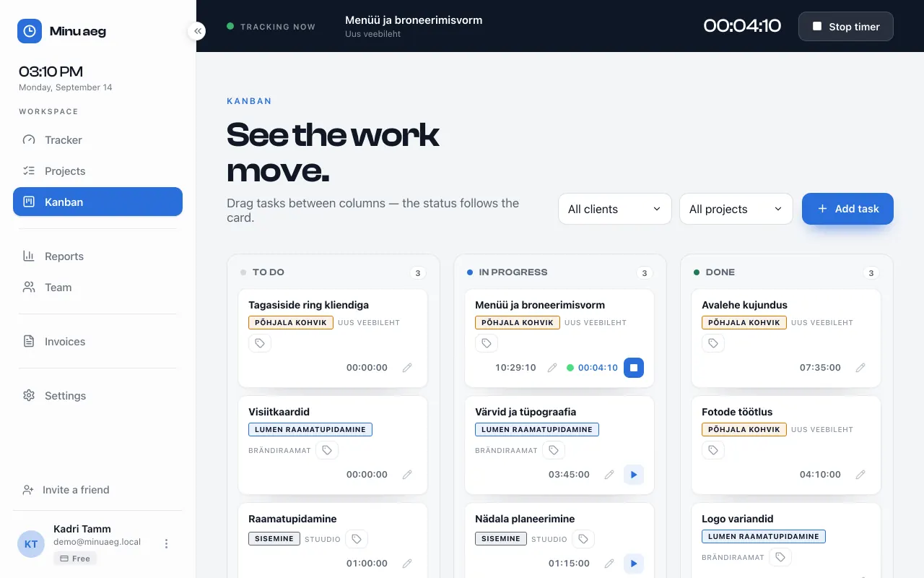
Task: Click Sisemine badge on Raamatupidamine card
Action: click(x=274, y=539)
